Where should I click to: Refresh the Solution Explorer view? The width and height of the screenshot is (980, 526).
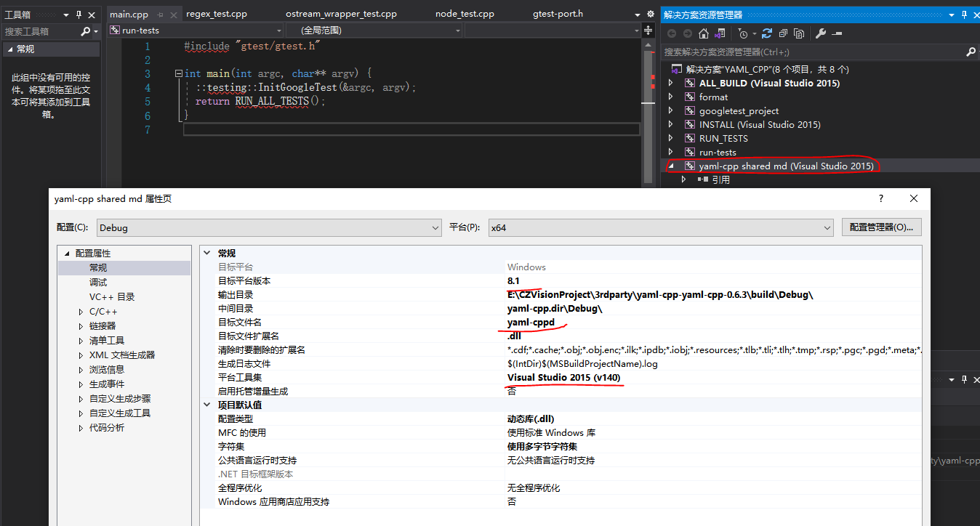(767, 33)
